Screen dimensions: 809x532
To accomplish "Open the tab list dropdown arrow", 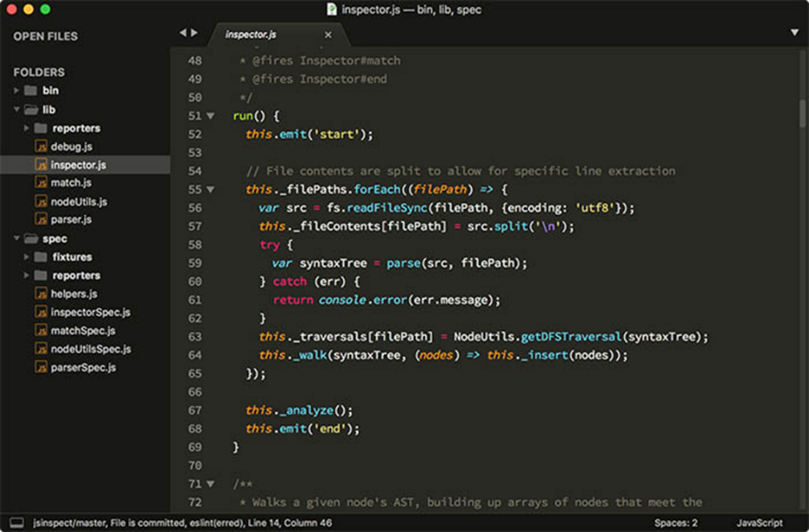I will [795, 33].
